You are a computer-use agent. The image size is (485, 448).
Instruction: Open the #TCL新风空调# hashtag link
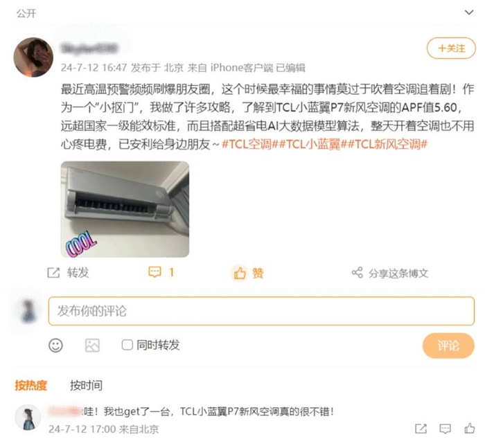pyautogui.click(x=387, y=144)
